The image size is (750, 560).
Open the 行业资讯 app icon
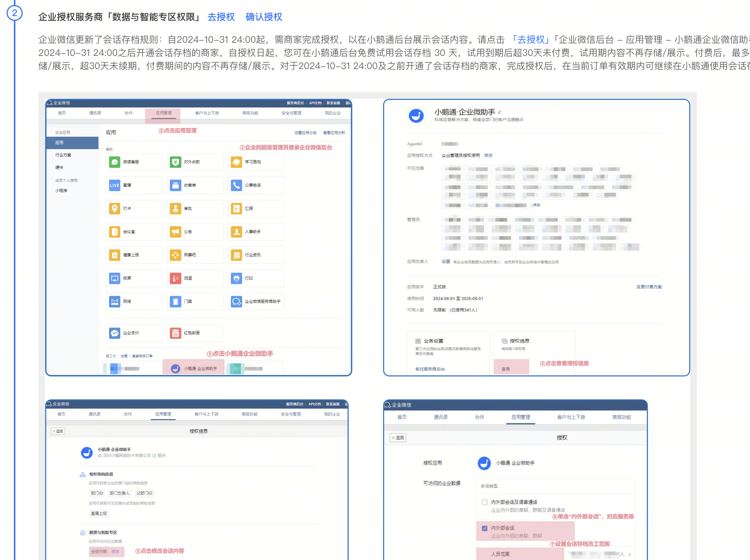tap(236, 255)
